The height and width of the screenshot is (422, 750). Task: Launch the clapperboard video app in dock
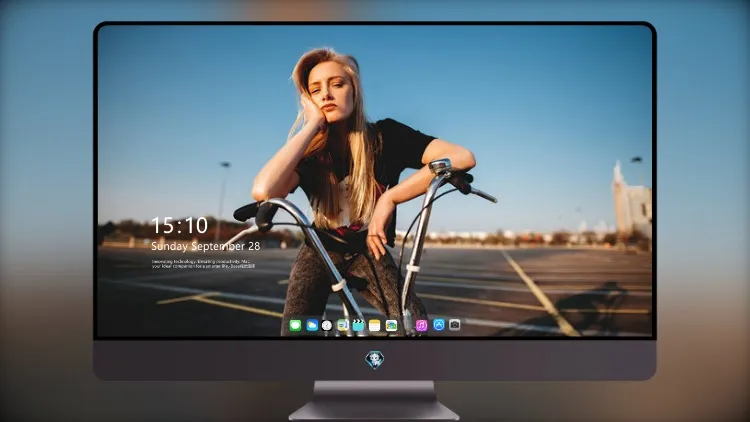tap(358, 325)
